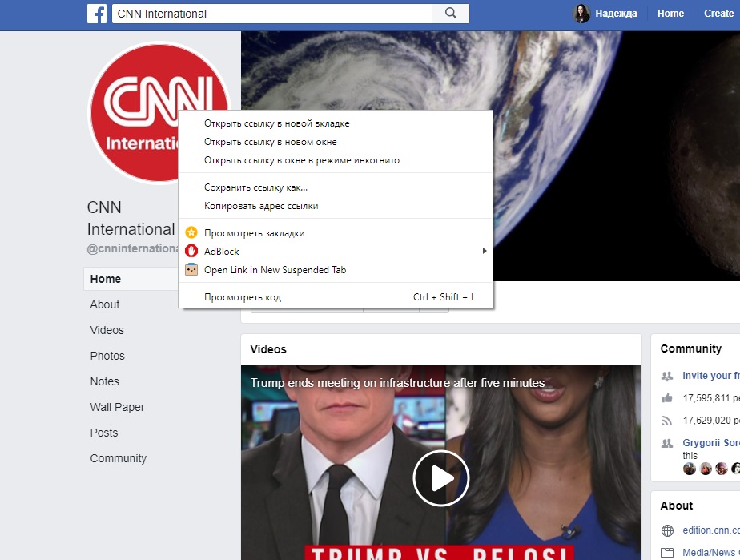This screenshot has height=560, width=740.
Task: Open the edition.cnn.com website link
Action: (x=711, y=530)
